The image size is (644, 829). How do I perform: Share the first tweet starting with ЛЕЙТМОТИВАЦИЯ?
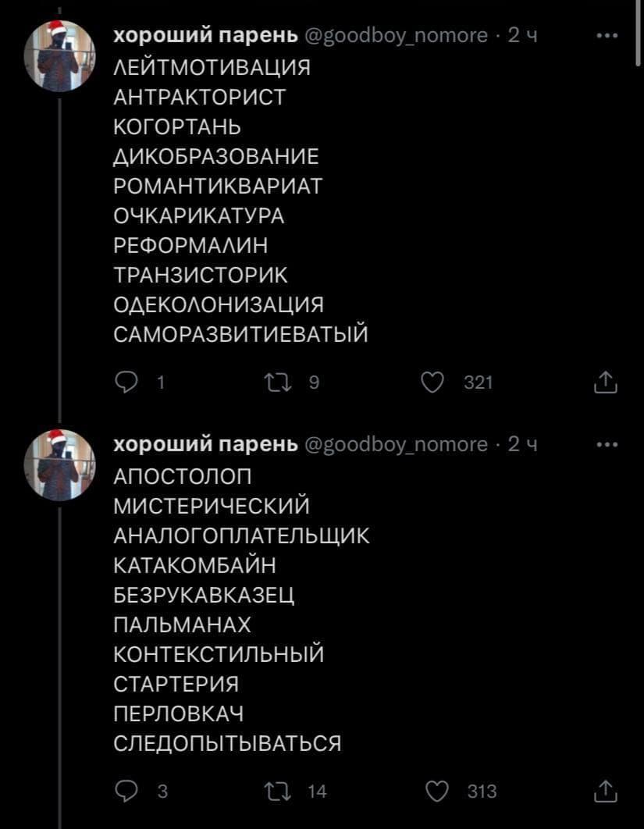pyautogui.click(x=605, y=382)
